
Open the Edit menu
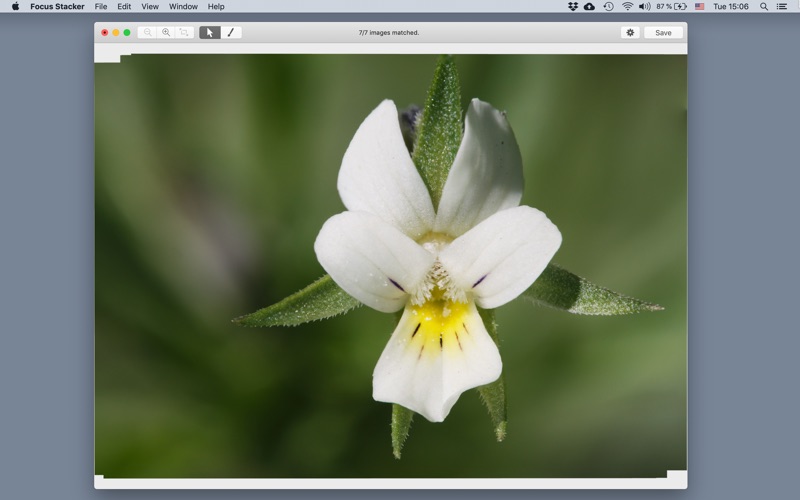click(x=124, y=6)
